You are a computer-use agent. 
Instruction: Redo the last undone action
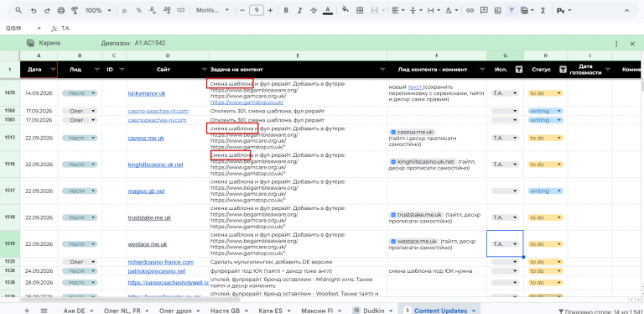click(x=47, y=10)
